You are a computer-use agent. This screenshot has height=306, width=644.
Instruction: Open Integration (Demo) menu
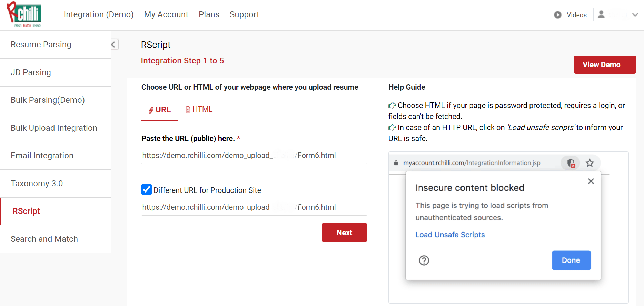[x=99, y=14]
